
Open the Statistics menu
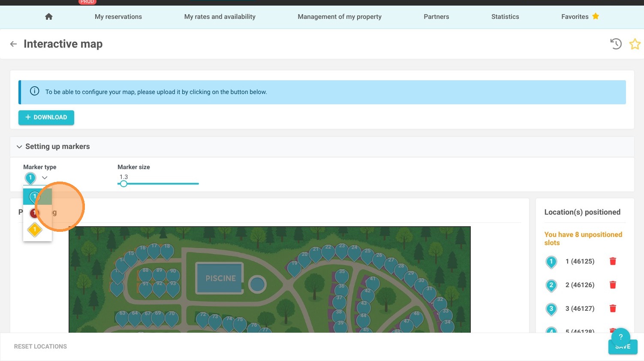click(505, 17)
